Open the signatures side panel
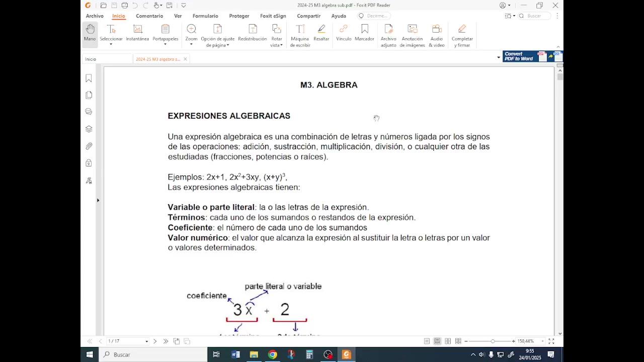 click(x=89, y=180)
